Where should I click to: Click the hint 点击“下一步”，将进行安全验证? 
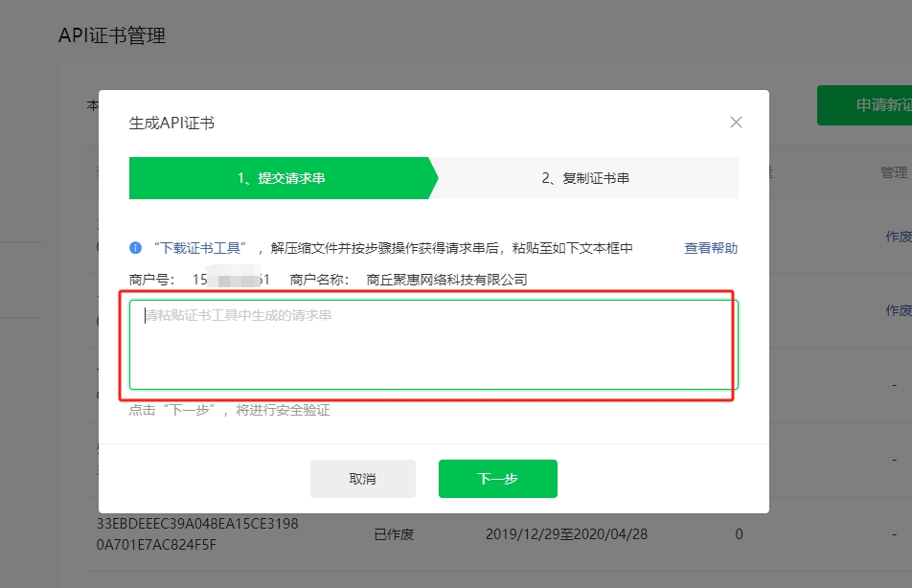click(229, 410)
